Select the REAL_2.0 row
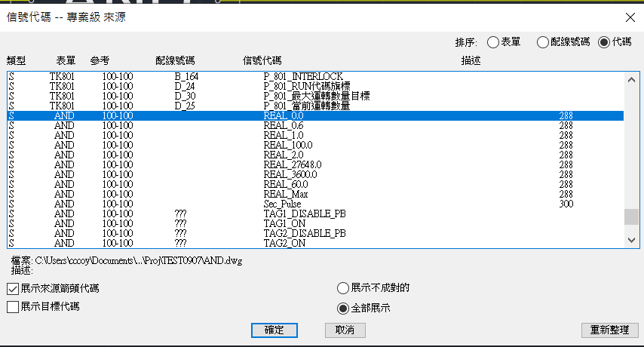Viewport: 644px width, 347px height. tap(315, 155)
